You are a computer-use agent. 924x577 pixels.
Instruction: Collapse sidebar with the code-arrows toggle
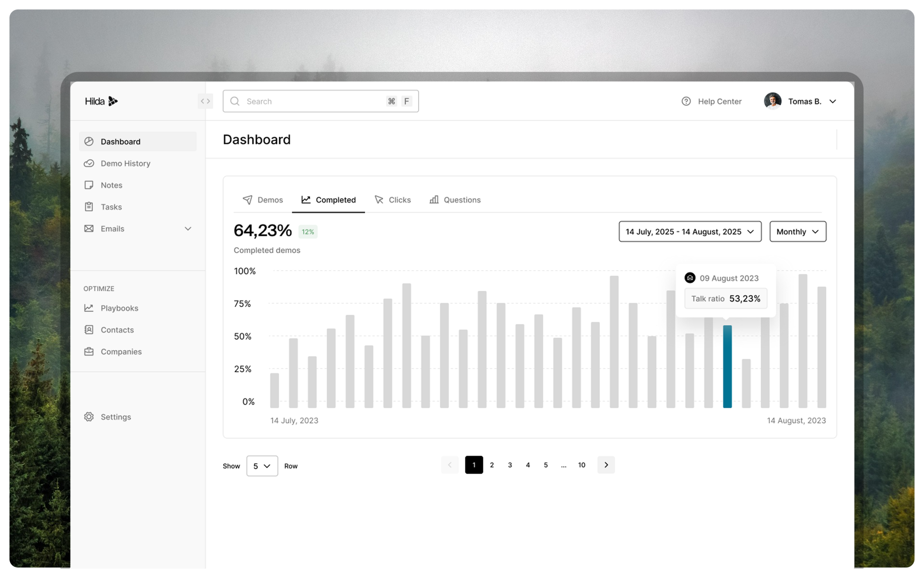tap(205, 101)
